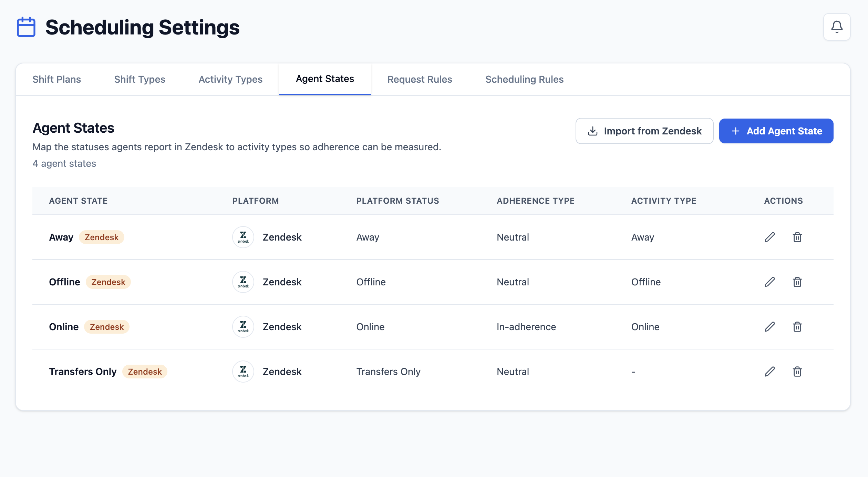Viewport: 868px width, 477px height.
Task: Click the calendar icon beside Scheduling Settings
Action: pos(26,27)
